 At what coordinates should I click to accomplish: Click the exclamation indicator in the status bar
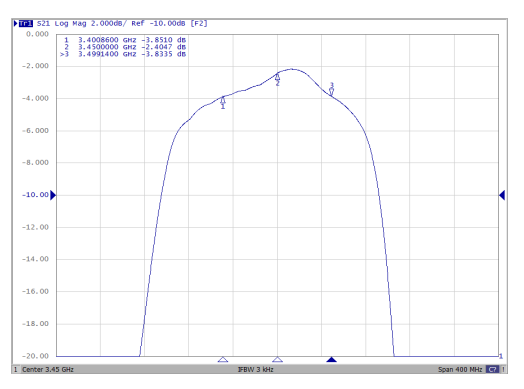tap(503, 369)
